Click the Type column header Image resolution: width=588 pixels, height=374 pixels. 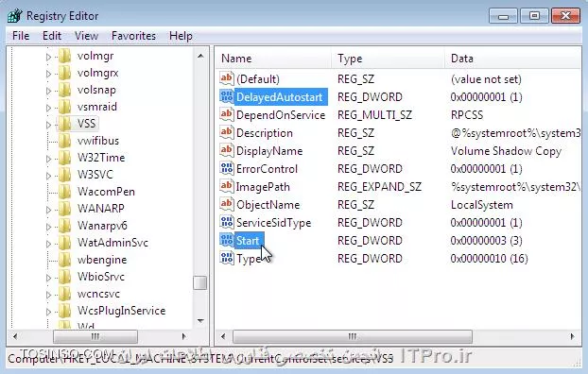coord(389,59)
